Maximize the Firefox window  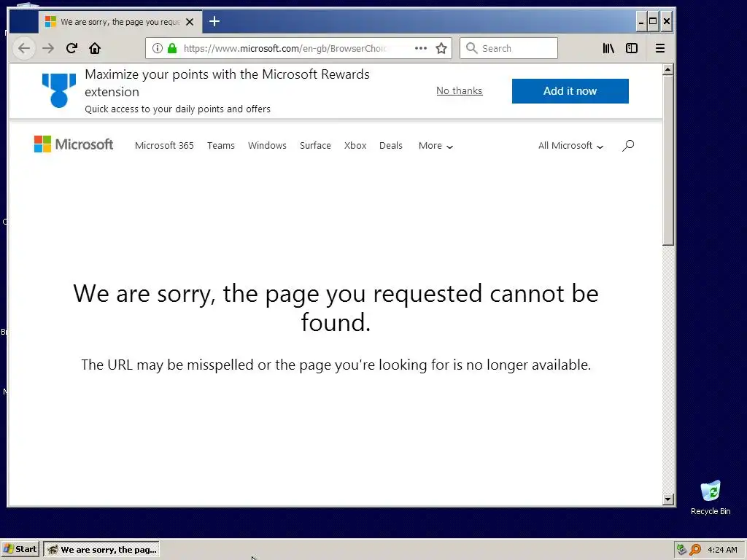(x=653, y=21)
